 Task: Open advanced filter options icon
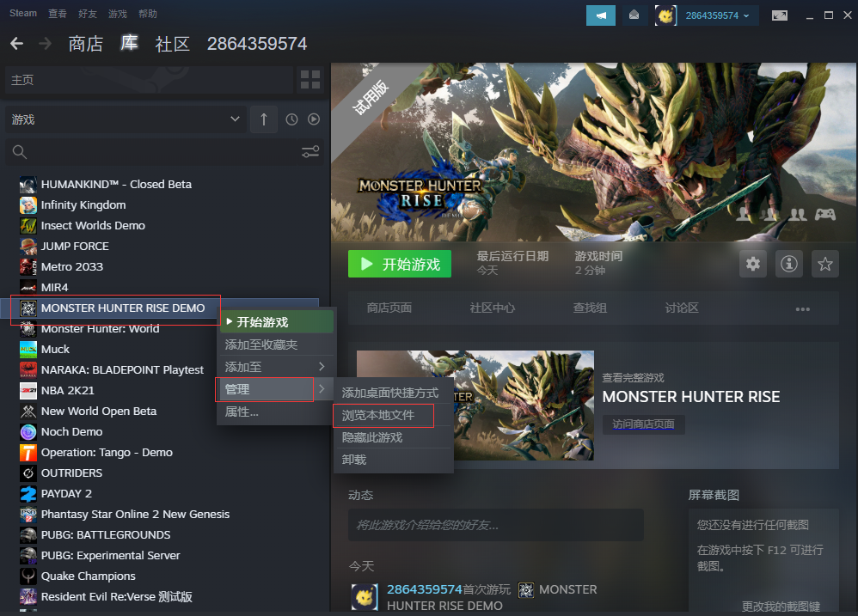[310, 152]
